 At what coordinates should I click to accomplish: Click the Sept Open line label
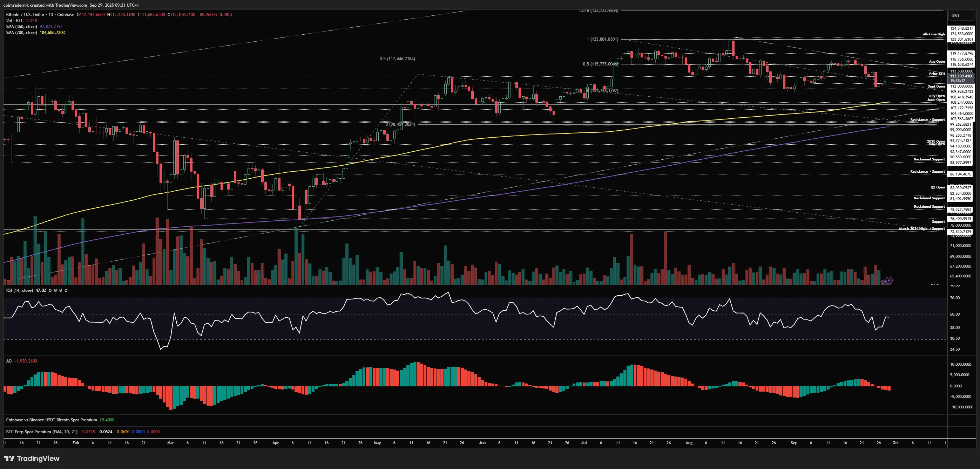[936, 87]
